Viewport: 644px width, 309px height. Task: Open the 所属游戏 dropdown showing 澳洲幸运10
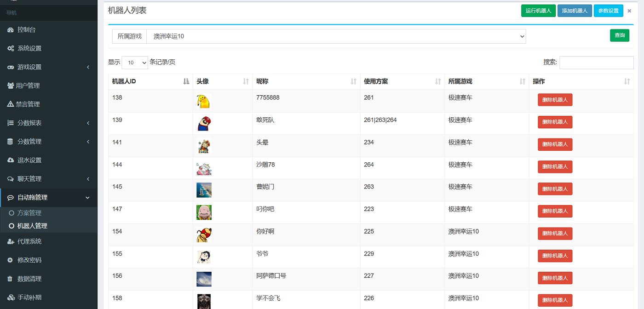tap(336, 36)
